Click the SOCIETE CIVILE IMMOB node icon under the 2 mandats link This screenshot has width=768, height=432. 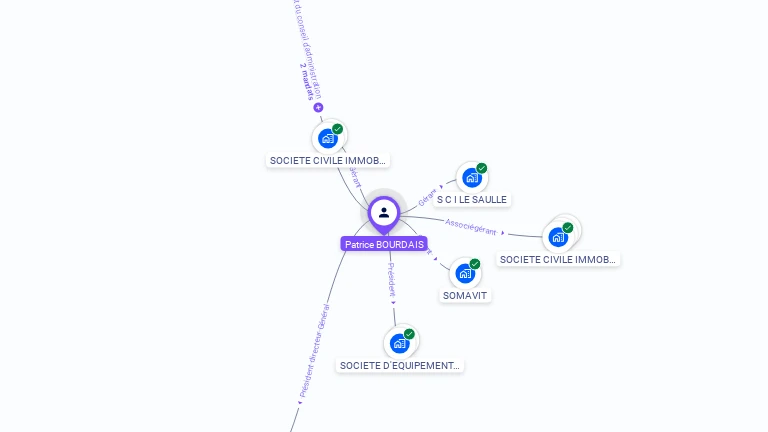(x=328, y=139)
